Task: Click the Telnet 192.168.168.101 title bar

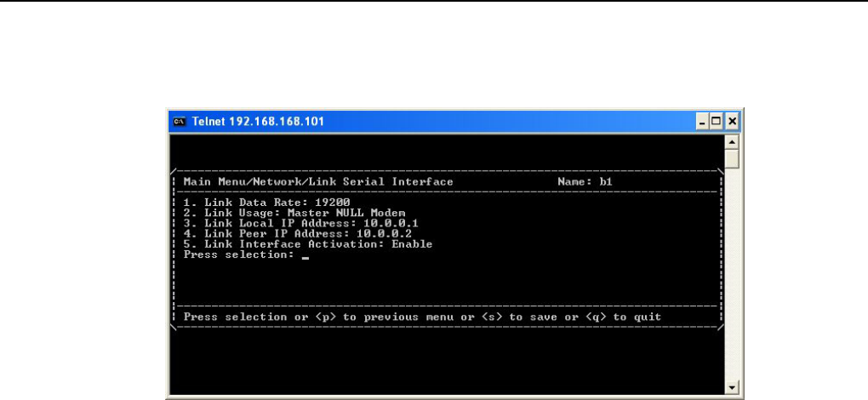Action: coord(425,120)
